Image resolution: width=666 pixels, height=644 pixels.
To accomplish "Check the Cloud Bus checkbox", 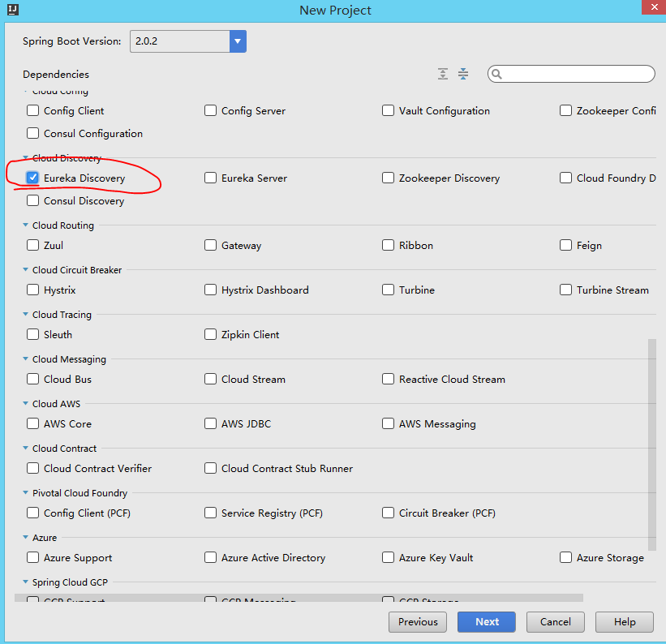I will [x=32, y=379].
